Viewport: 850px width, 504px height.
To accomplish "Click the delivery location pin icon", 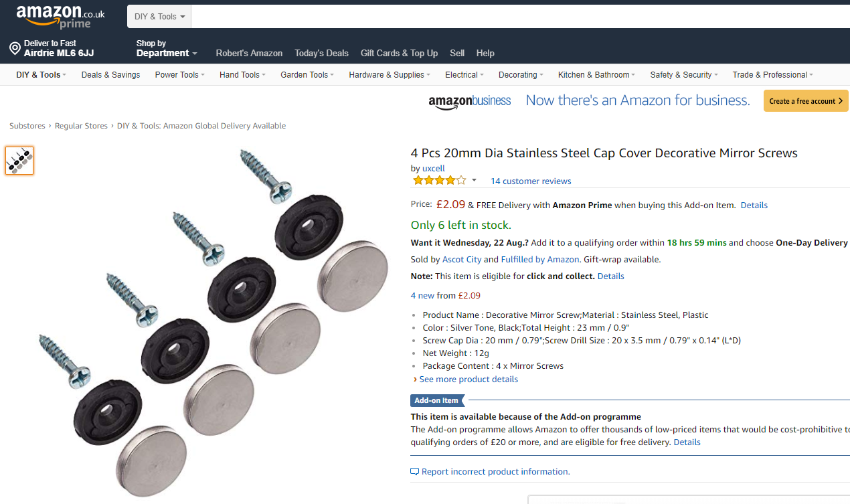I will point(15,48).
